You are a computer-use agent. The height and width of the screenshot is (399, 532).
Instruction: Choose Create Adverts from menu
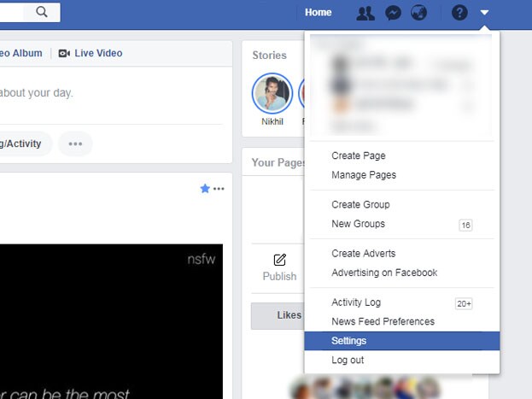[364, 254]
